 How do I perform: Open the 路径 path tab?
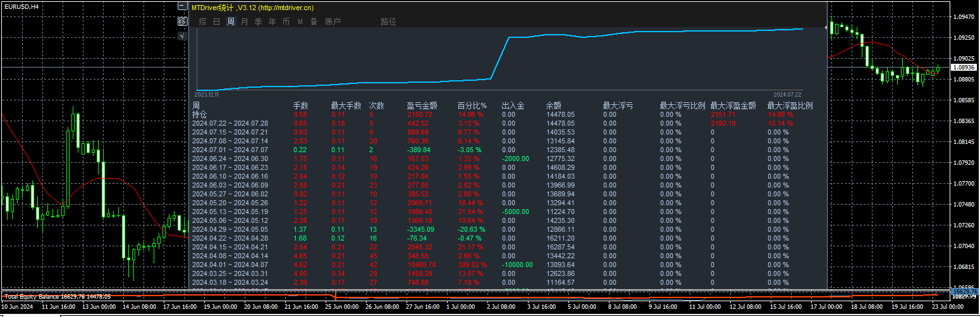(388, 21)
